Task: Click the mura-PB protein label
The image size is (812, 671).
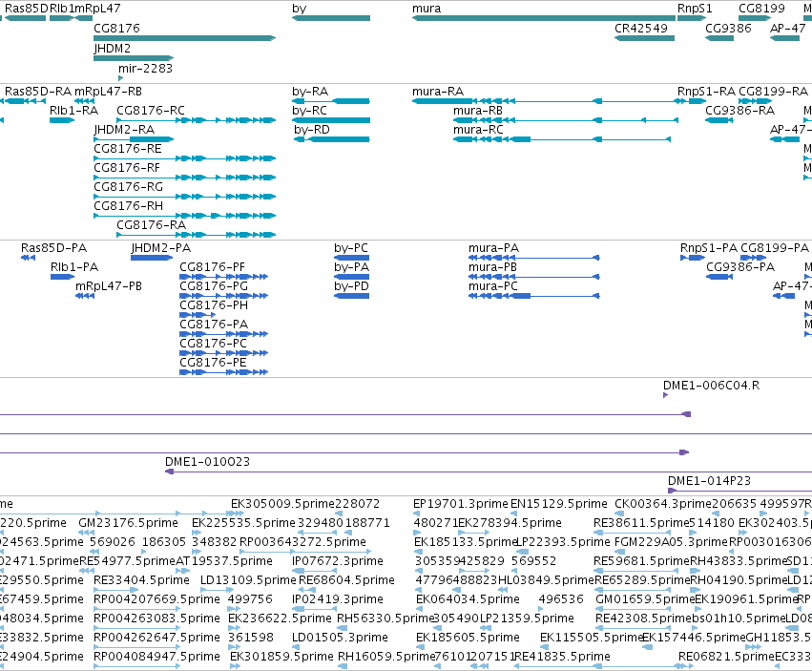Action: coord(493,267)
